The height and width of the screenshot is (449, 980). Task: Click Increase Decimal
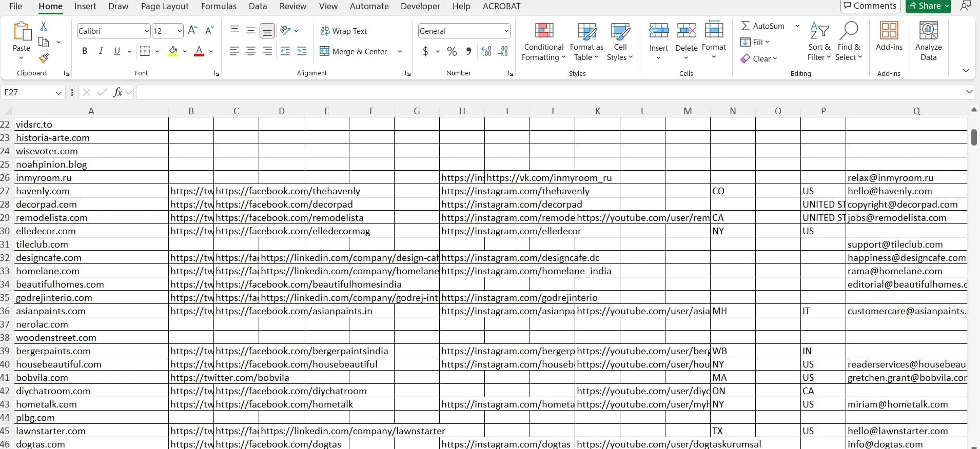(486, 51)
